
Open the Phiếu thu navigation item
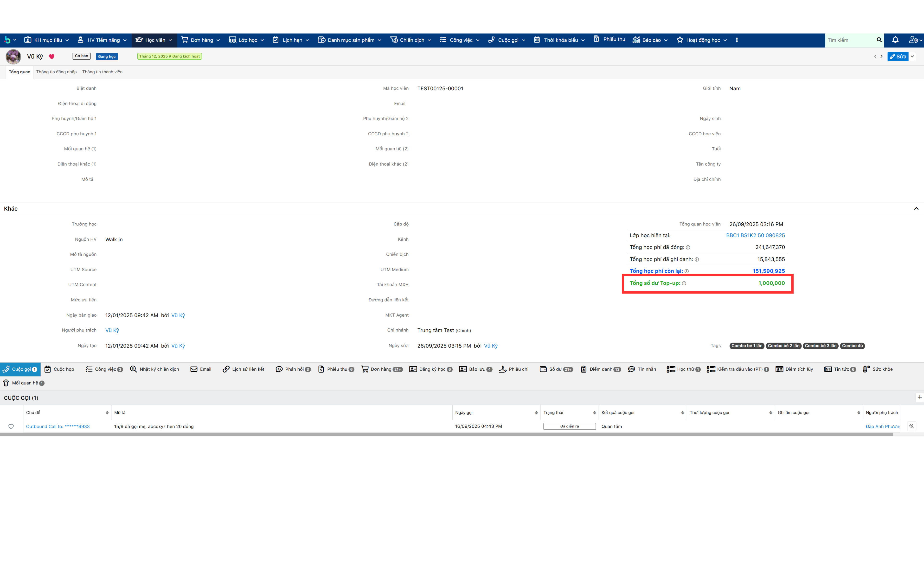pyautogui.click(x=609, y=39)
